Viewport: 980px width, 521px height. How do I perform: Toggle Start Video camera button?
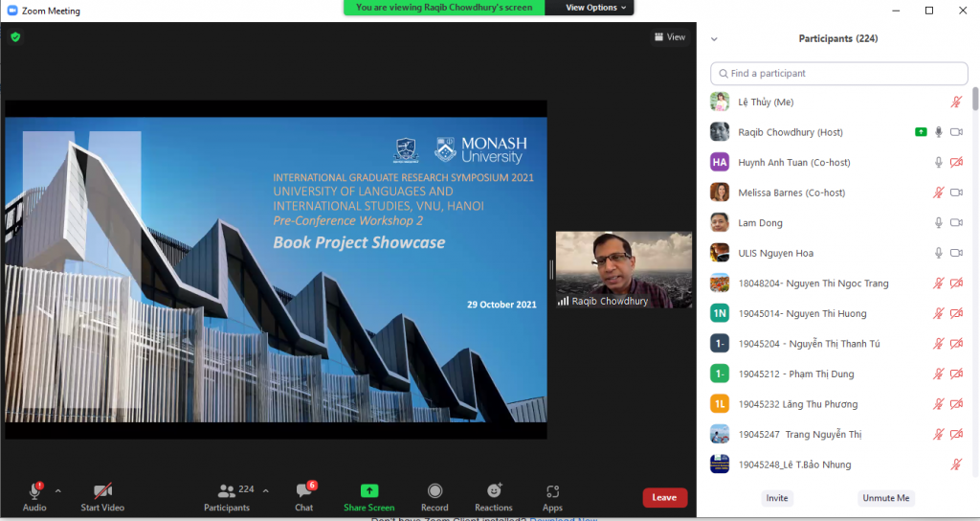pos(102,491)
